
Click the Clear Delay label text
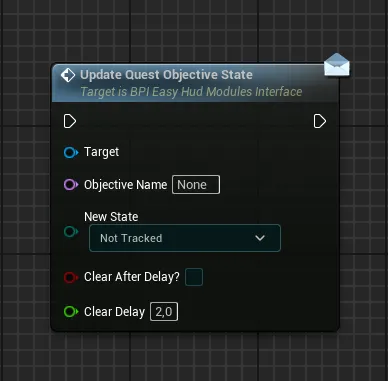(x=114, y=312)
